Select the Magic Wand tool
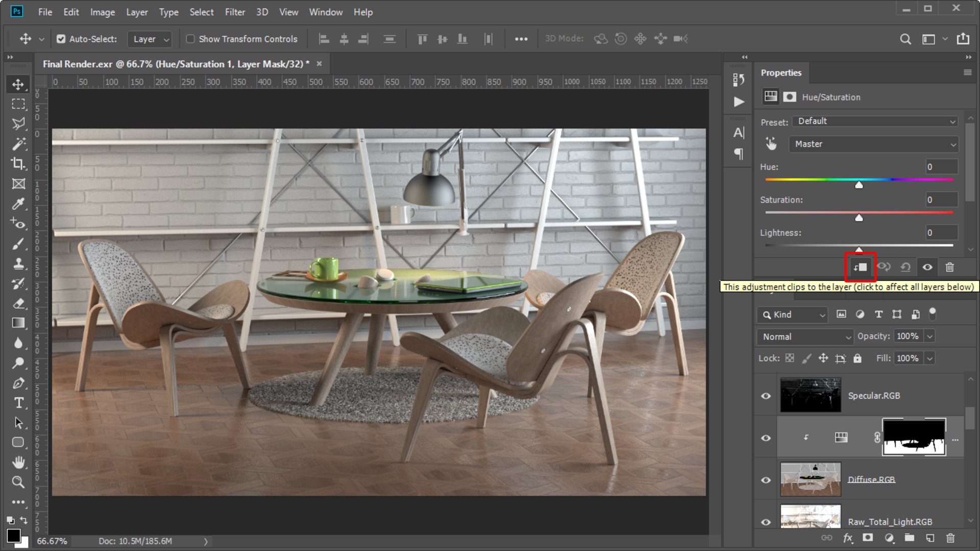980x551 pixels. pos(18,144)
